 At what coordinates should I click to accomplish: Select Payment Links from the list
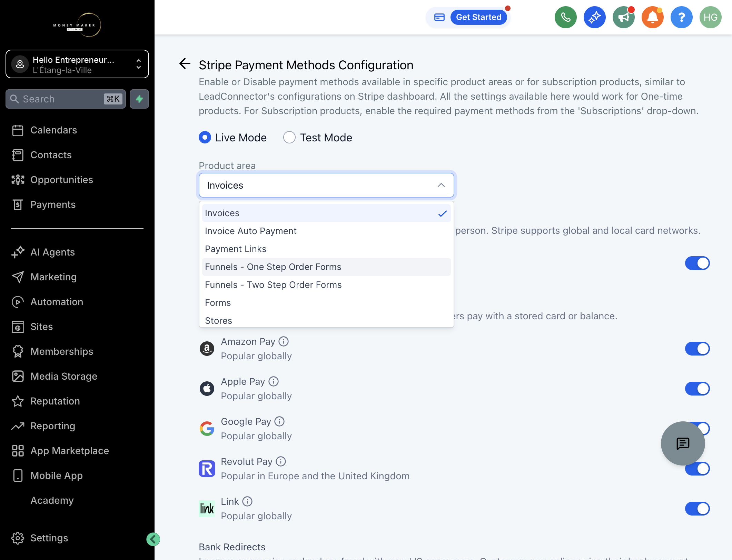(x=326, y=249)
